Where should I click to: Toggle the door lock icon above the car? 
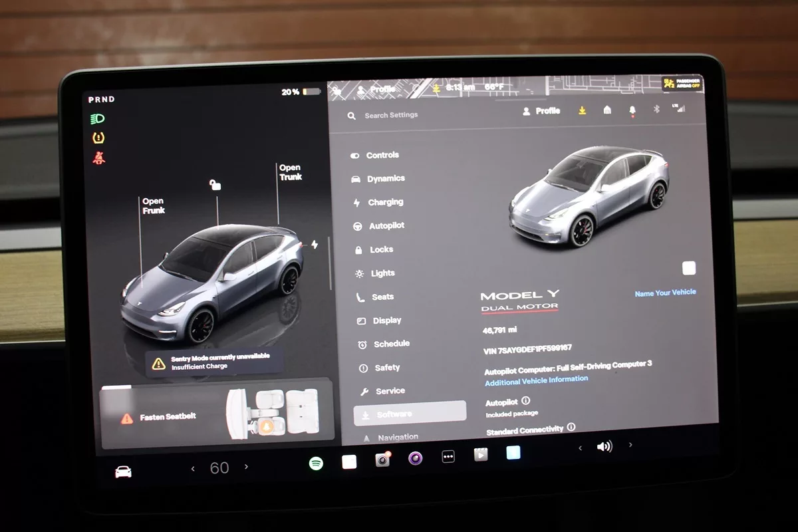[x=215, y=184]
